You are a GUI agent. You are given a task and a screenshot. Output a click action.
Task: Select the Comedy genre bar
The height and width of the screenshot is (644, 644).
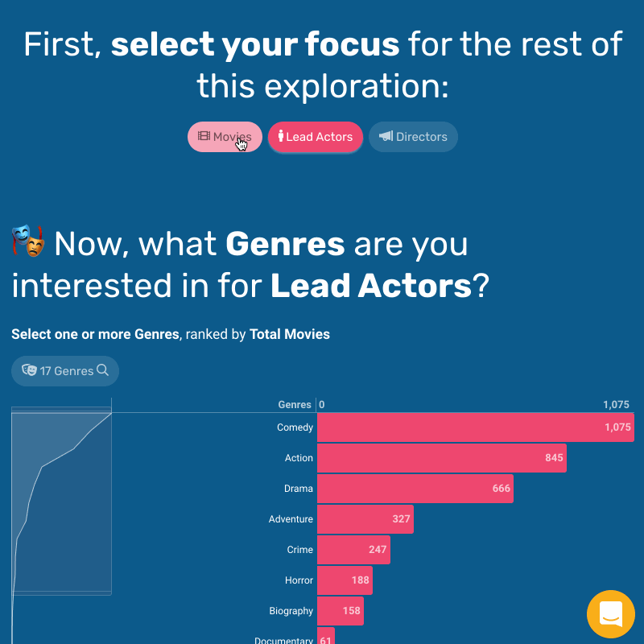click(x=475, y=427)
